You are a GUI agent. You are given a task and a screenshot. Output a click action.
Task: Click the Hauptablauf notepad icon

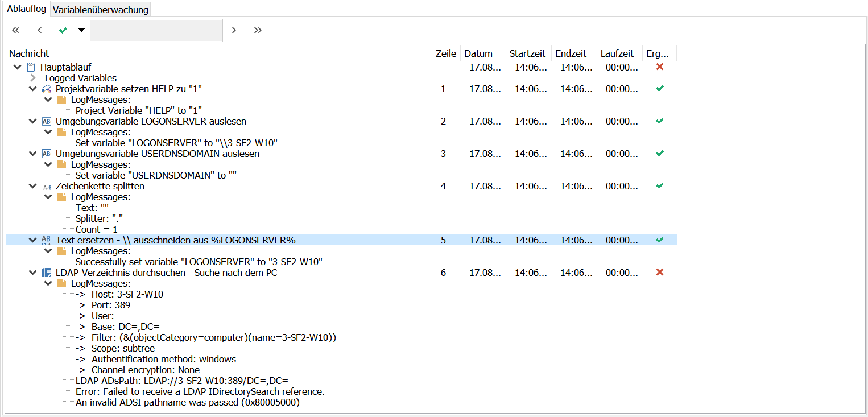(x=32, y=67)
